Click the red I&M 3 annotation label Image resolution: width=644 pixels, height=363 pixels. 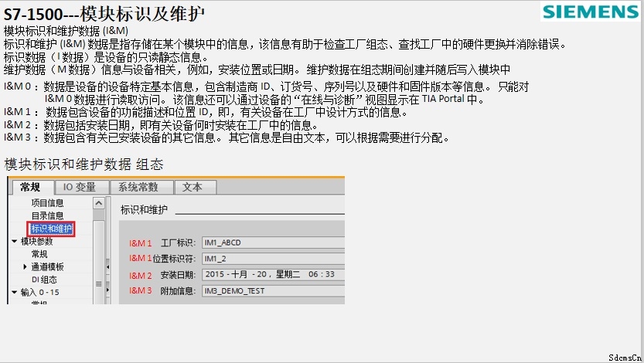click(x=141, y=290)
